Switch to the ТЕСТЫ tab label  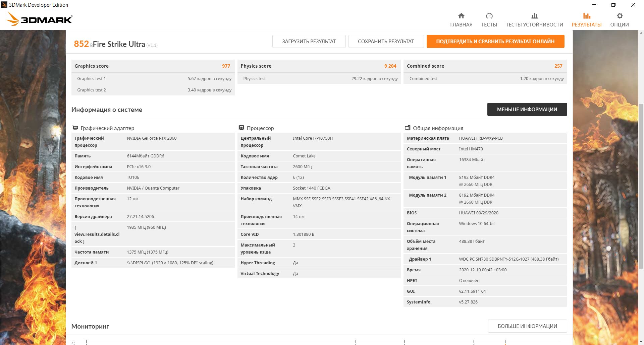click(x=489, y=25)
